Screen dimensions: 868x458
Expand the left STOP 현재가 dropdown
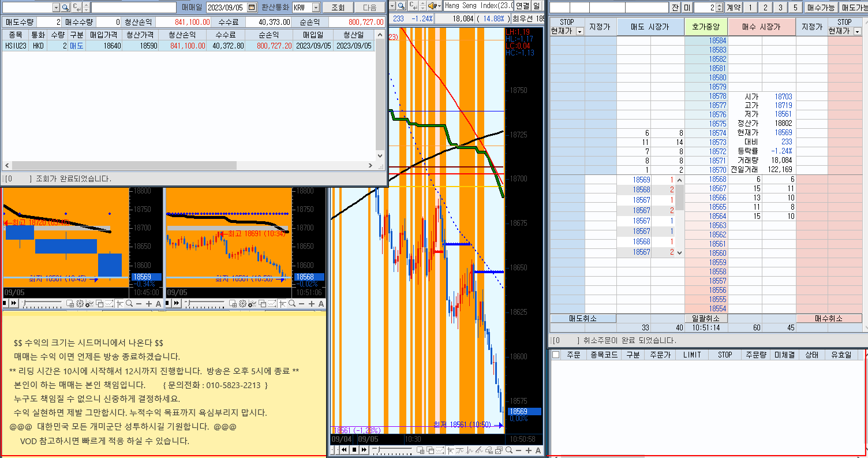(x=579, y=32)
